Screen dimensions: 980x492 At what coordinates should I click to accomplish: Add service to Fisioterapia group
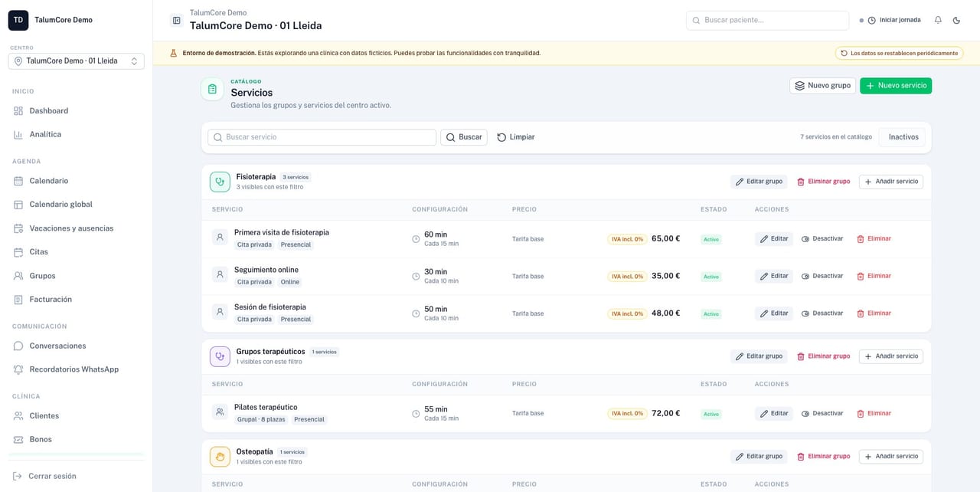pos(890,182)
